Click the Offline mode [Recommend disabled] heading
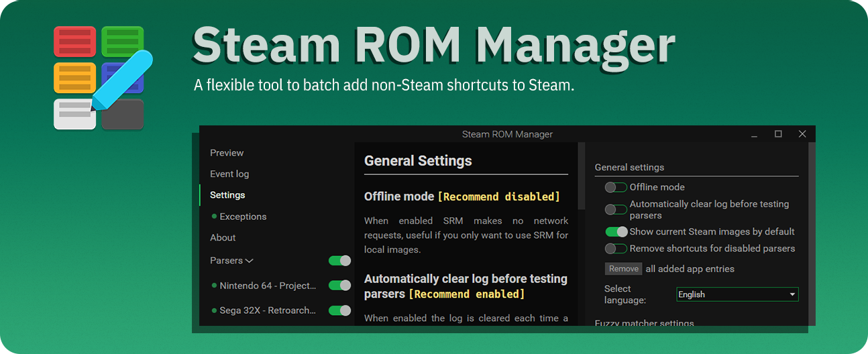868x354 pixels. [462, 196]
